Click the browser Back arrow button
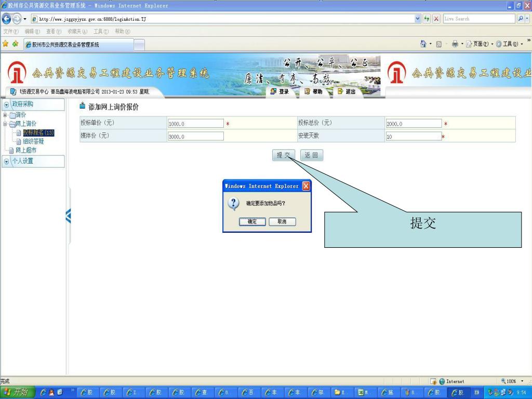Screen dimensions: 532x399 [x=6, y=19]
